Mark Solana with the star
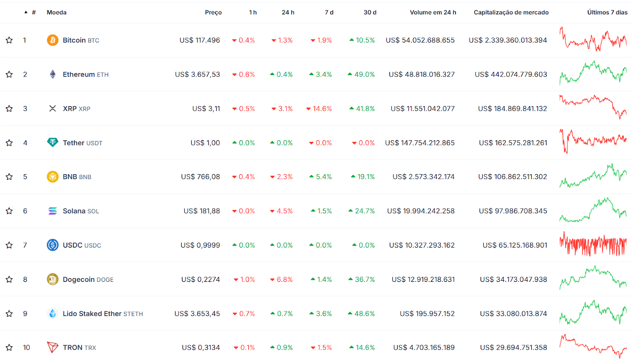The width and height of the screenshot is (638, 364). click(9, 211)
